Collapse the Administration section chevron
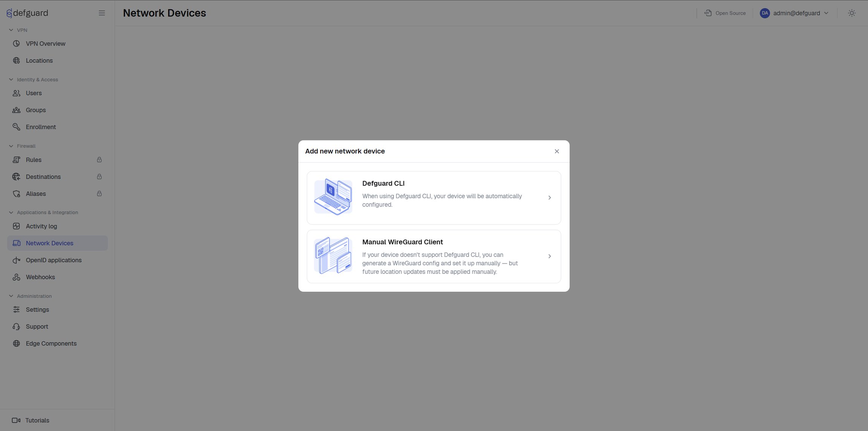868x431 pixels. pos(11,296)
